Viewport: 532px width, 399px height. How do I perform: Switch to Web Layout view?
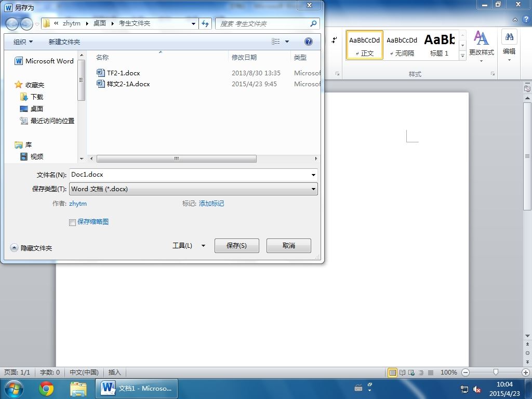pos(411,373)
